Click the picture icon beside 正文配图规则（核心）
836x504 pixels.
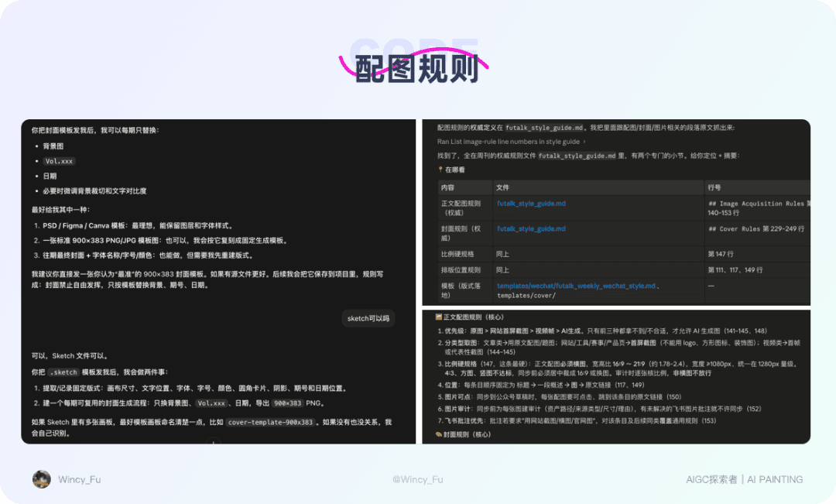439,317
